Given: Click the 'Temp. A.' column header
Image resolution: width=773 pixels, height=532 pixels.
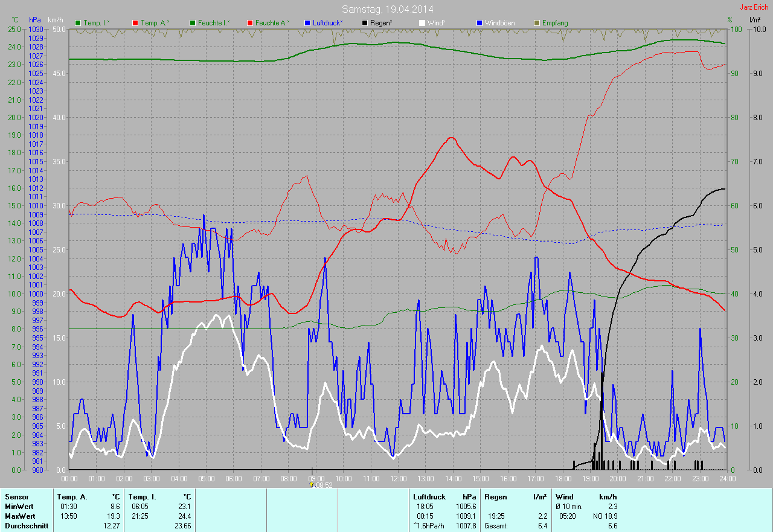Looking at the screenshot, I should [72, 496].
